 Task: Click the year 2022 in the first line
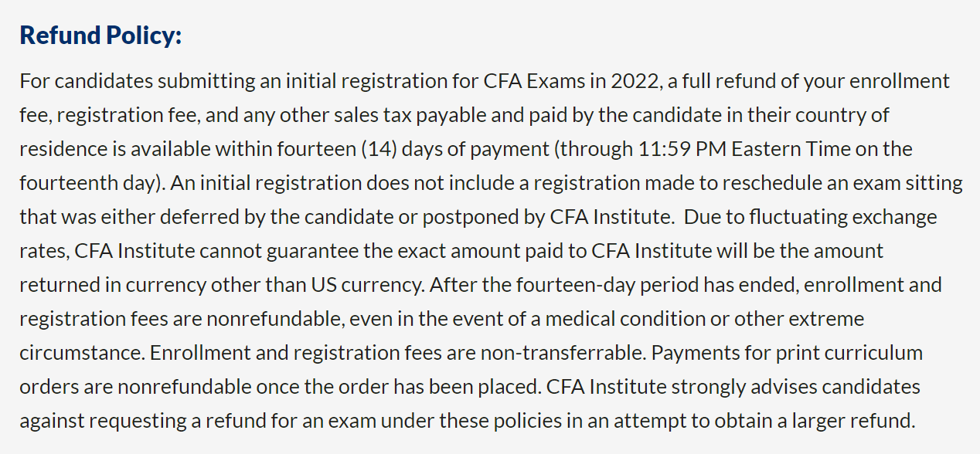tap(635, 81)
